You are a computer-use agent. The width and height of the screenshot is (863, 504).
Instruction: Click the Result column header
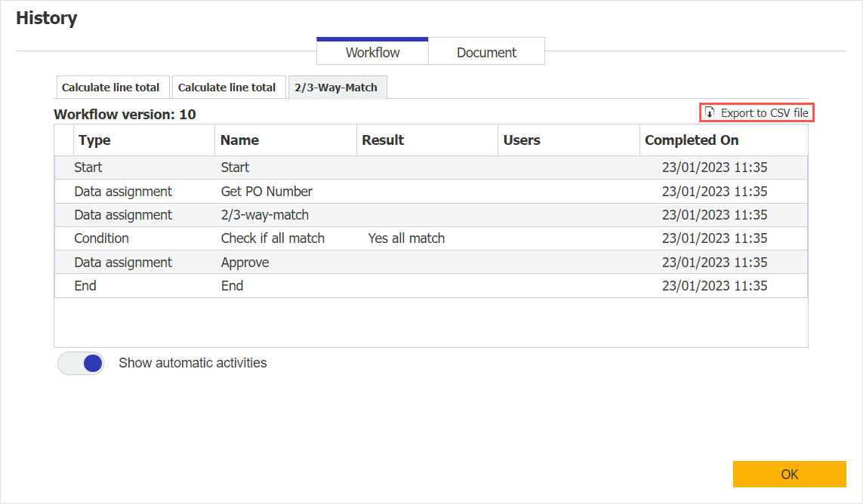pyautogui.click(x=383, y=140)
